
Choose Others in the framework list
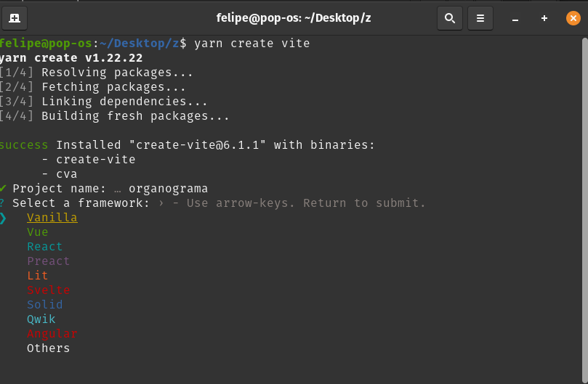click(49, 348)
